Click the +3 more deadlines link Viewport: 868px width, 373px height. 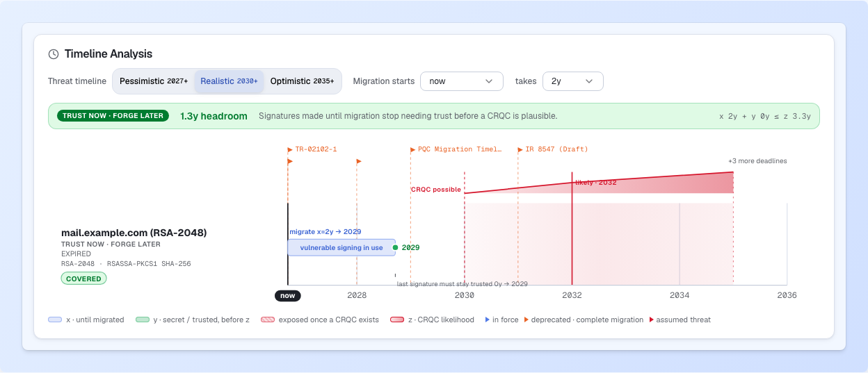(757, 161)
